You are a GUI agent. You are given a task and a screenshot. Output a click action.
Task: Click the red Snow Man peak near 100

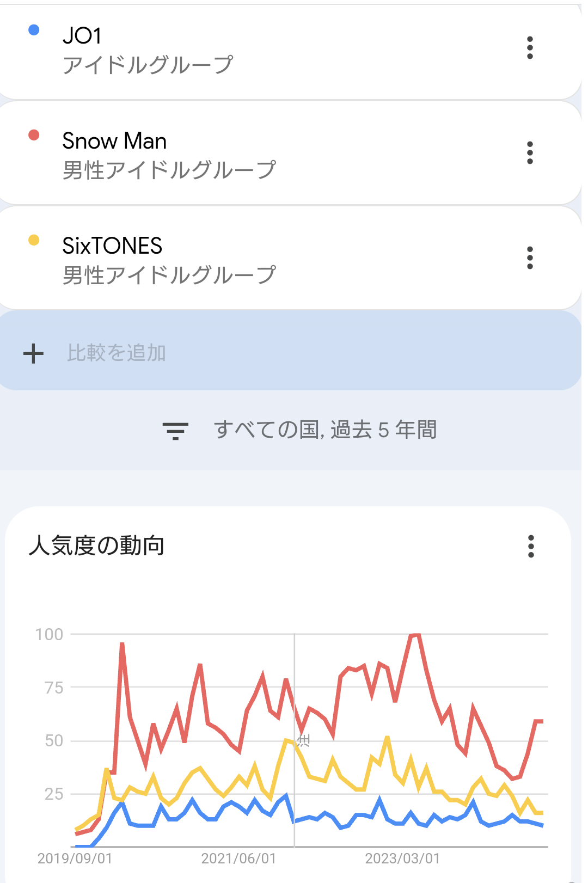click(x=414, y=635)
